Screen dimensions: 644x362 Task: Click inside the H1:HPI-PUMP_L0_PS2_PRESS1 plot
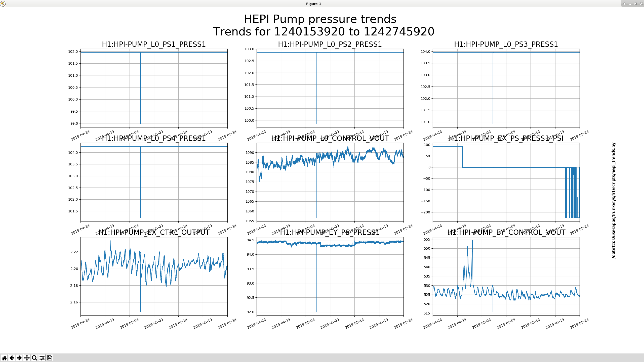click(x=330, y=88)
